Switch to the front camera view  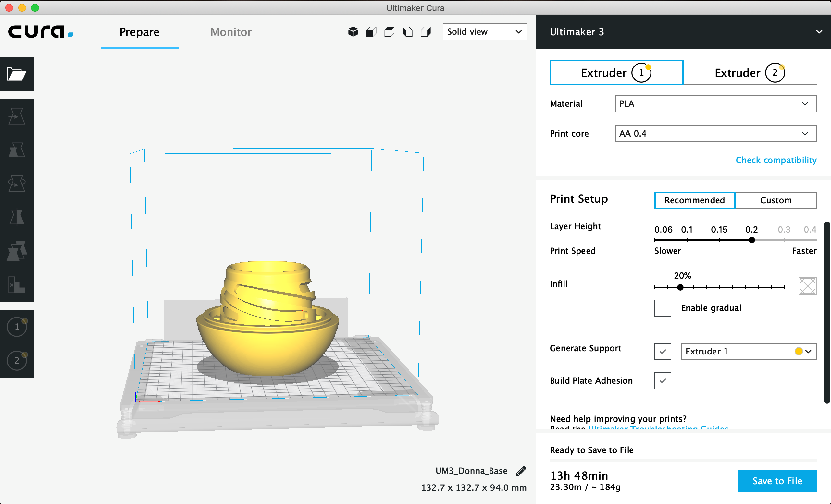[x=371, y=32]
